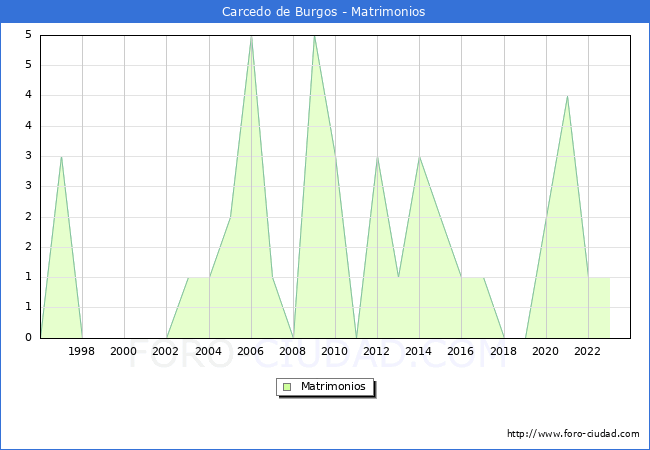Click the 1997 peak data point
650x450 pixels.
click(x=61, y=157)
